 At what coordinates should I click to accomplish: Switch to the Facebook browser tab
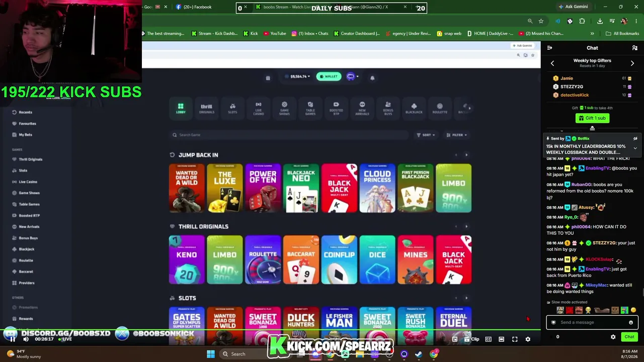coord(194,7)
